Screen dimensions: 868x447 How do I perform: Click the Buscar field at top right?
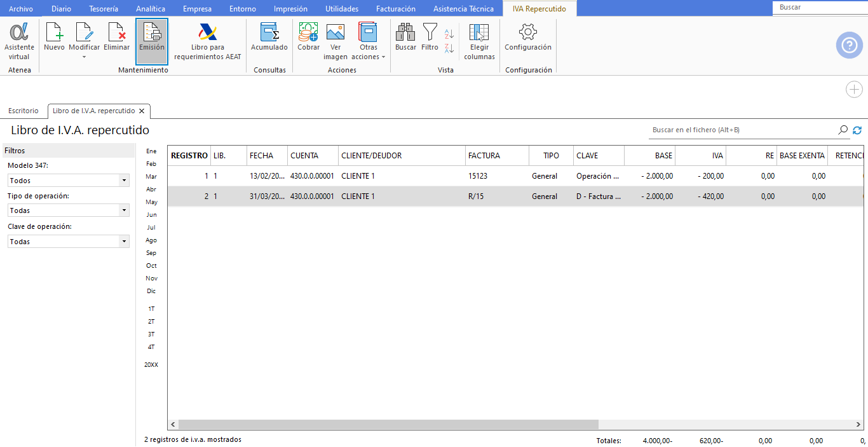(x=820, y=8)
